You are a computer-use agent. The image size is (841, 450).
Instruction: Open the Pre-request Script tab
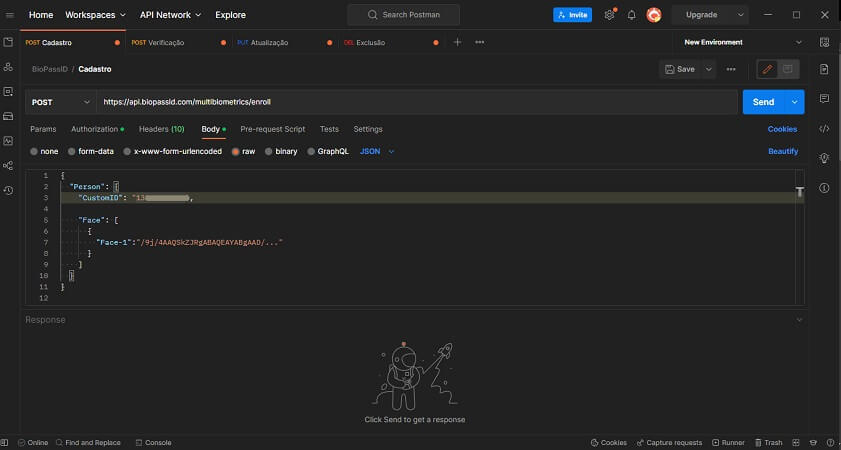272,129
